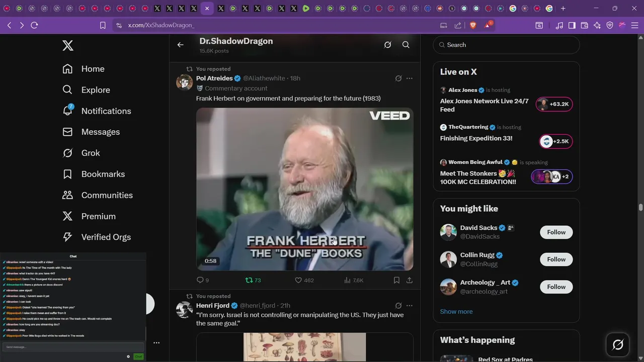644x362 pixels.
Task: Open Notifications in sidebar
Action: tap(97, 111)
